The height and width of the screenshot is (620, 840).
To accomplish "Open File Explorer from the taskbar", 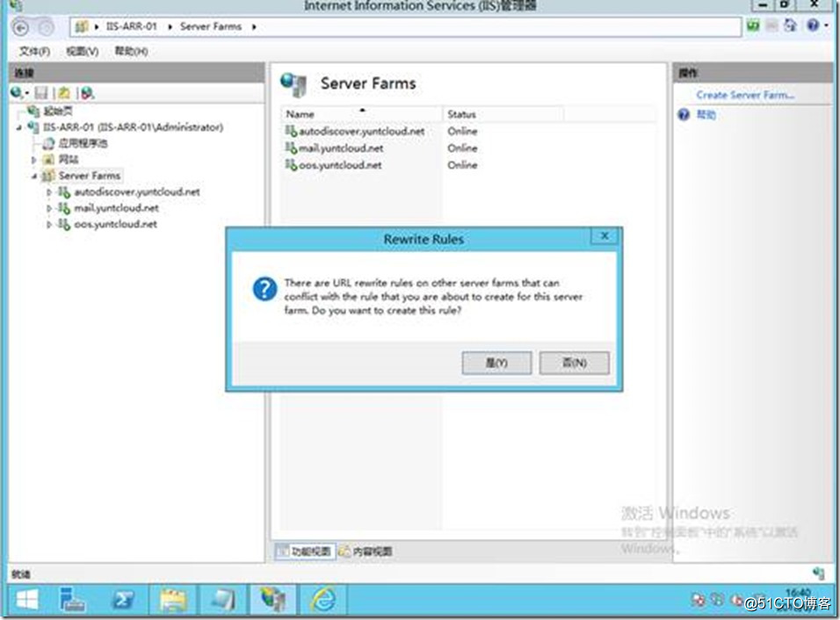I will (173, 600).
